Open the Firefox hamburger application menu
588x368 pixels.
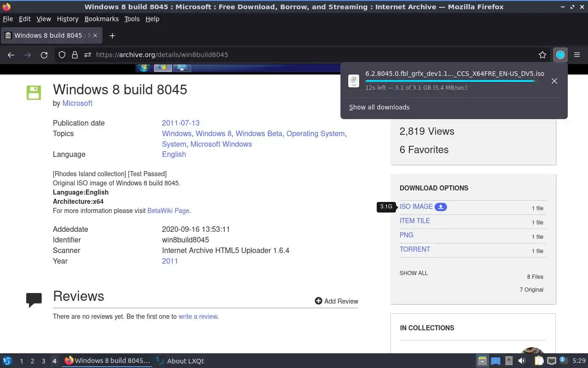(577, 55)
